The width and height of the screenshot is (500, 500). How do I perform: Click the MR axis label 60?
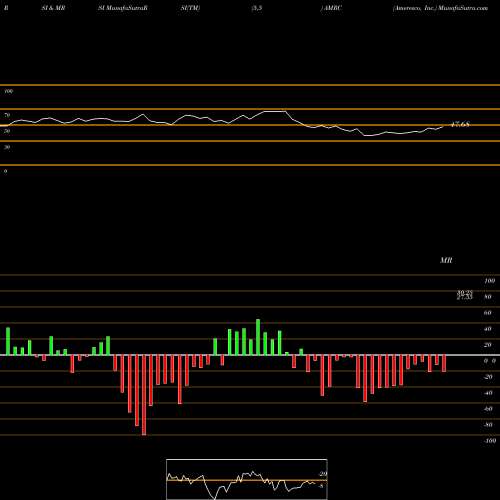[x=487, y=313]
